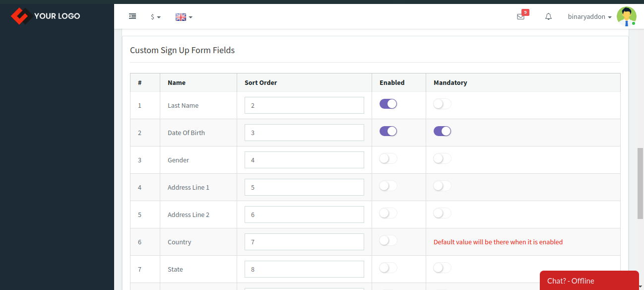The image size is (644, 290).
Task: Click the page vertical scrollbar thumb
Action: (x=640, y=183)
